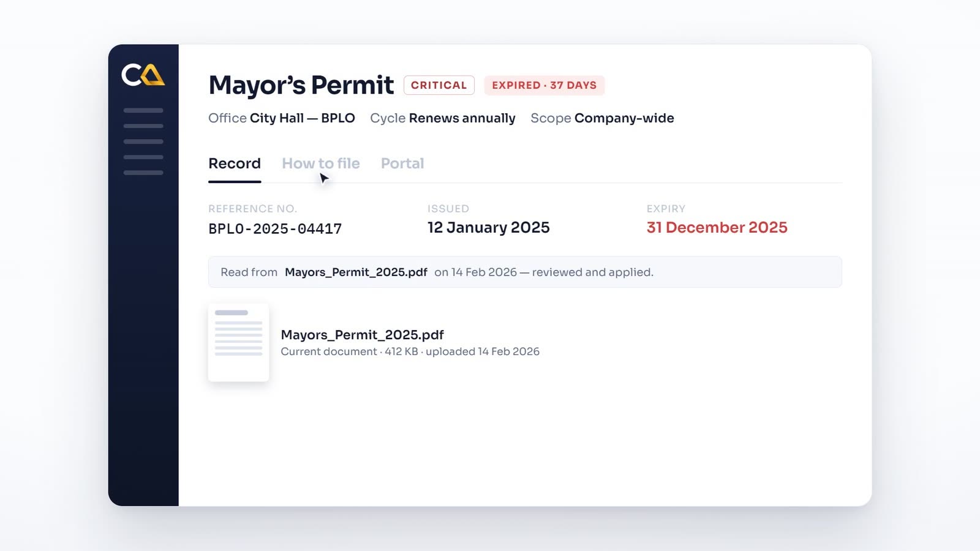The width and height of the screenshot is (980, 551).
Task: Click the issued date 12 January 2025
Action: [489, 228]
